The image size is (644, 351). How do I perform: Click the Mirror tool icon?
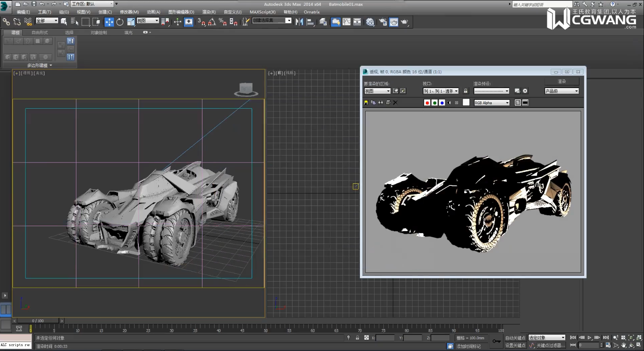[299, 22]
